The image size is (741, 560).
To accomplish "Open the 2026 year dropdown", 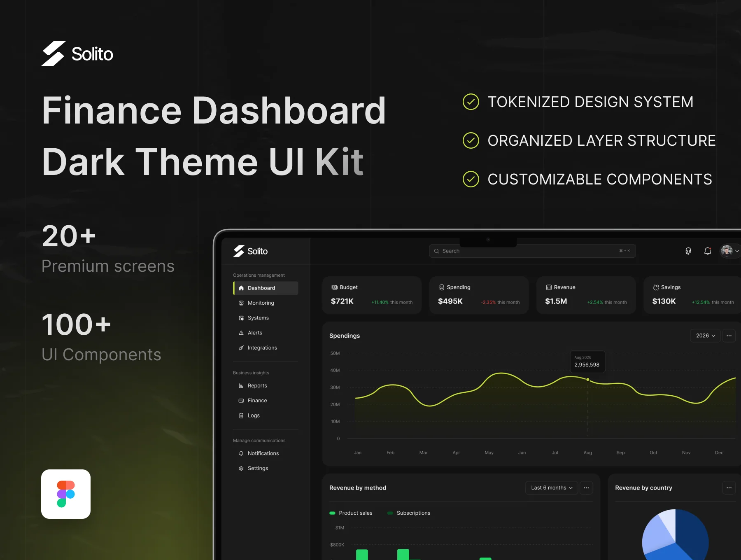I will [705, 336].
